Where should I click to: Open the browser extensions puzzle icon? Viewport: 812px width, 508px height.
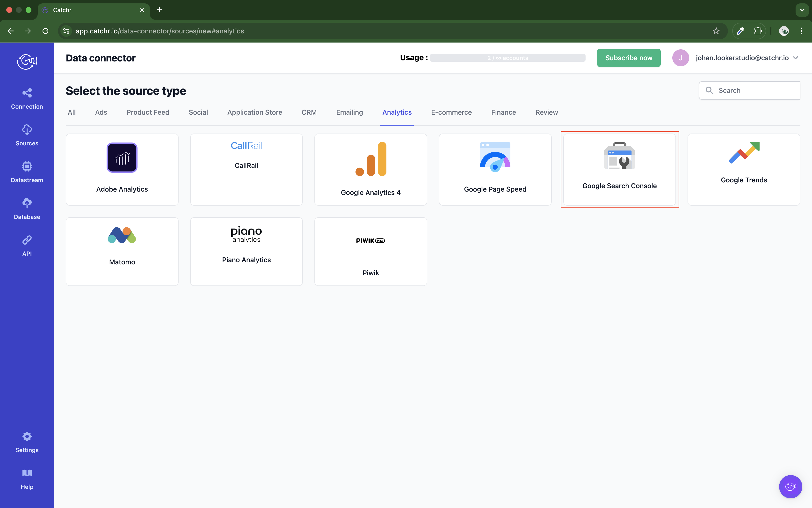(758, 31)
